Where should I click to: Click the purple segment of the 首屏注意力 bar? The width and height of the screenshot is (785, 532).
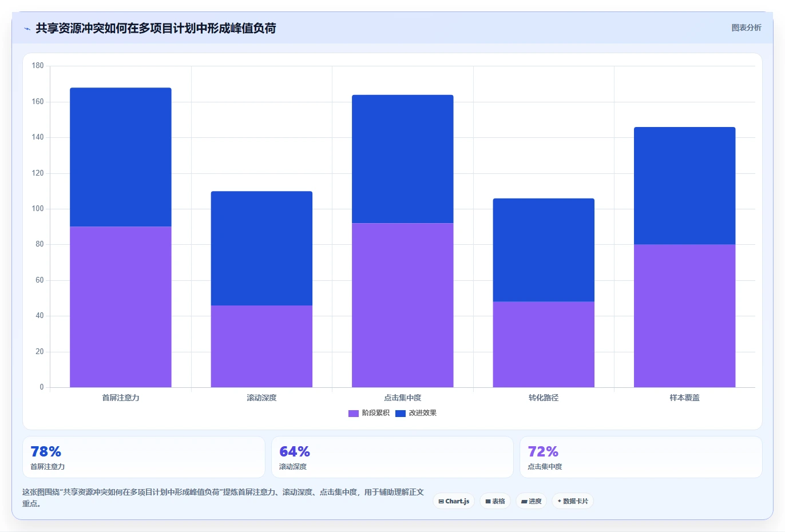[x=121, y=307]
